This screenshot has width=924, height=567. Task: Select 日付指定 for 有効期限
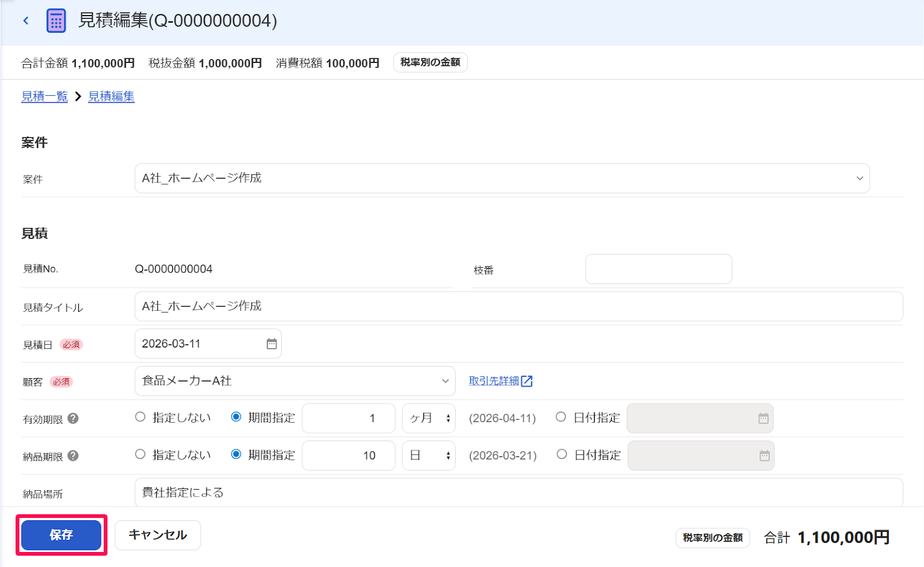pos(561,417)
